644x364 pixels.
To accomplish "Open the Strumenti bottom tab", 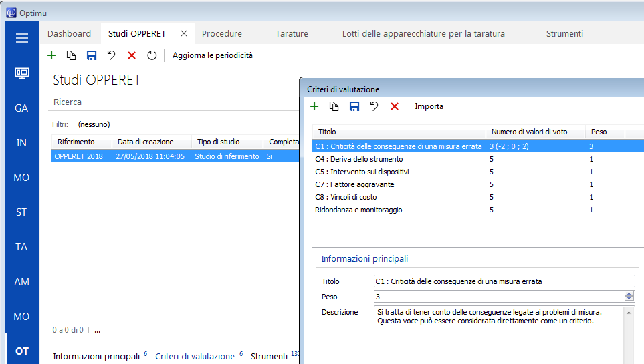I will pyautogui.click(x=269, y=356).
